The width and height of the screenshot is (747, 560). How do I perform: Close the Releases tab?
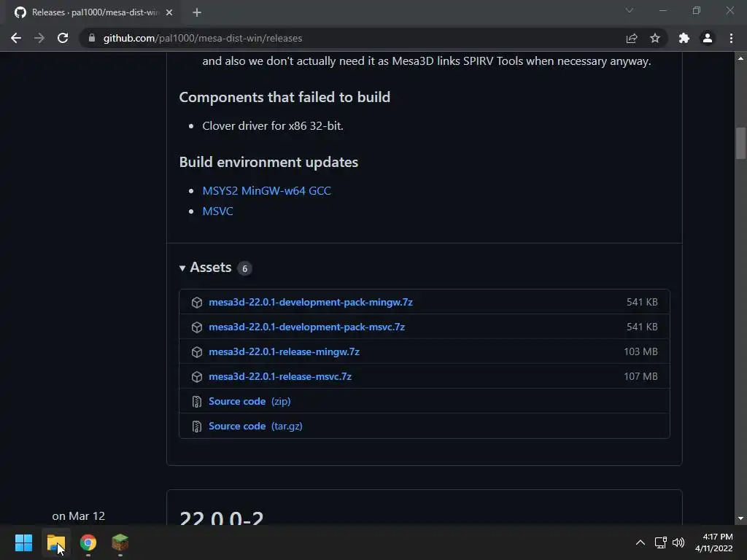pos(169,12)
